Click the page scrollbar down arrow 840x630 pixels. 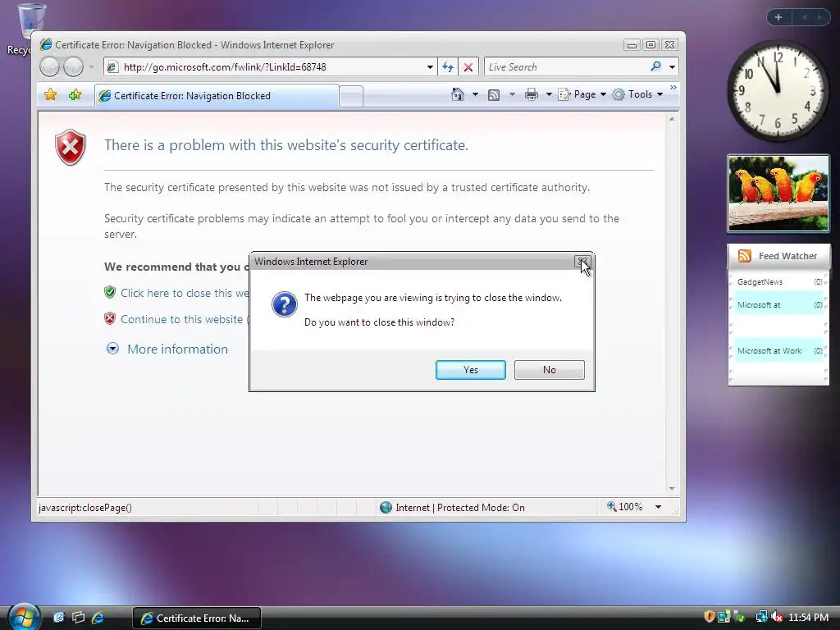click(672, 489)
